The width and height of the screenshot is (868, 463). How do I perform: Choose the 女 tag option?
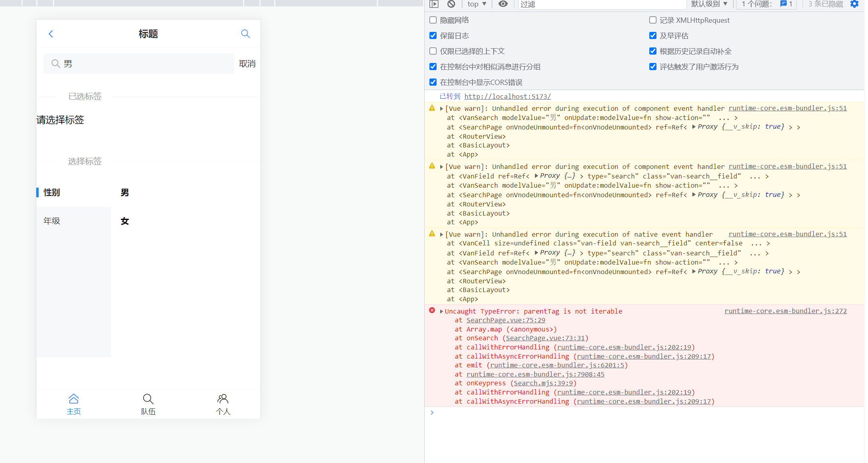click(125, 221)
